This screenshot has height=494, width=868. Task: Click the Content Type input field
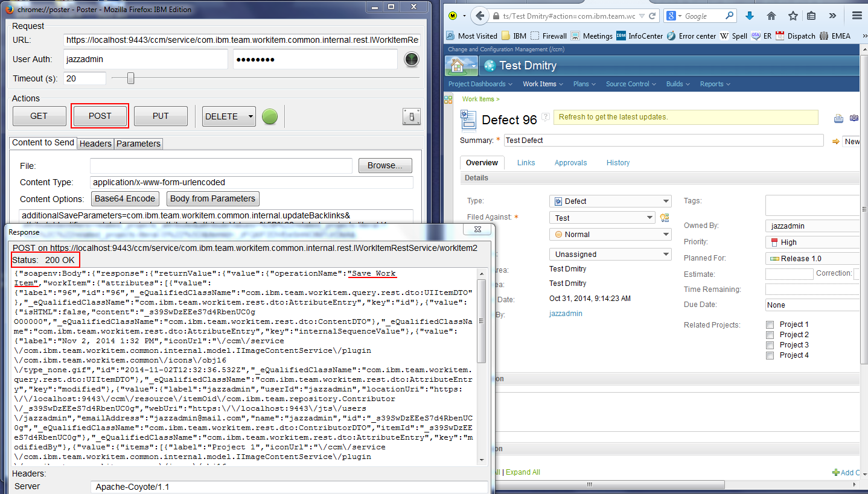(x=251, y=182)
